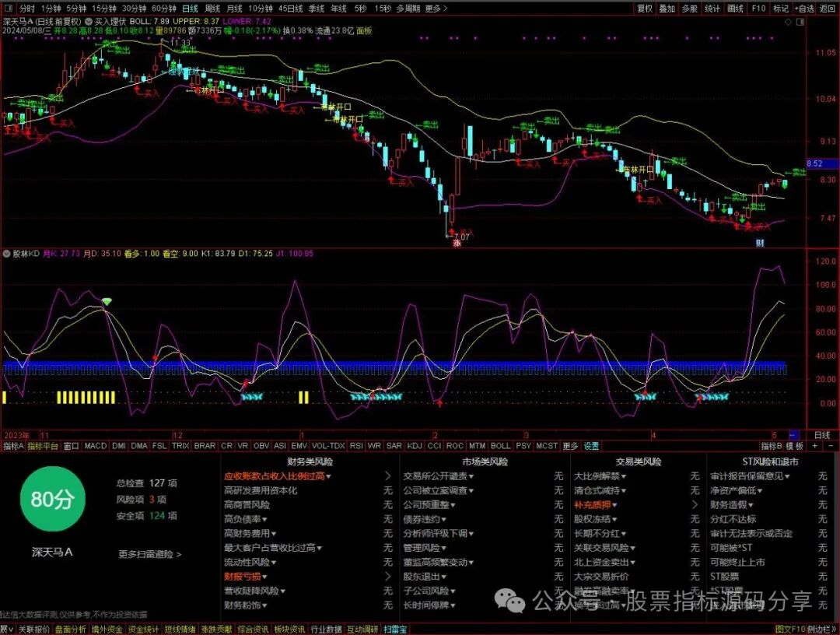Open the 更多扫雷避险 link
Image resolution: width=840 pixels, height=635 pixels.
pyautogui.click(x=149, y=554)
